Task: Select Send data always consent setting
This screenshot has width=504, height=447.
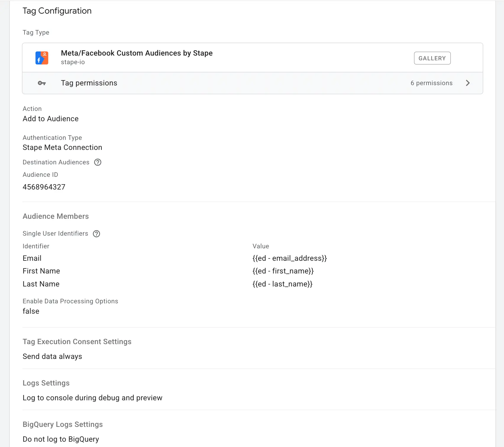Action: [52, 356]
